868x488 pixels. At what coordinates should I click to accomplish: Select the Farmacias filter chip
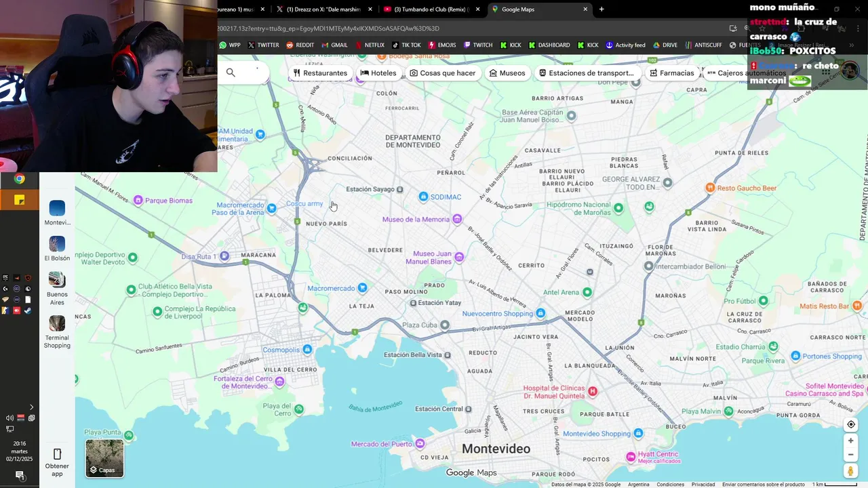(x=671, y=73)
